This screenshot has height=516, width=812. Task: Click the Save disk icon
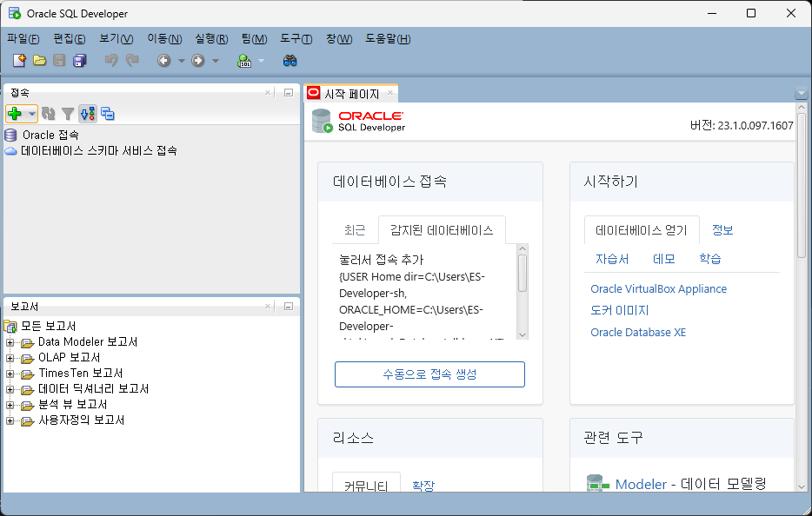(60, 61)
